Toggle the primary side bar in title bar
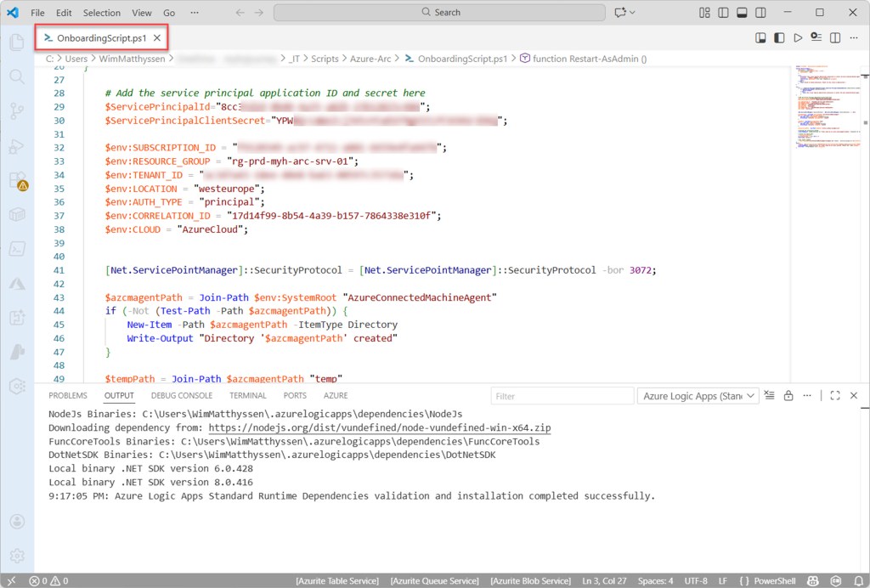 [x=723, y=13]
